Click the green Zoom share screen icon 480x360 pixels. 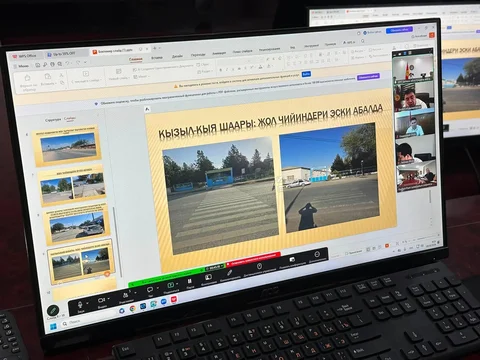[171, 286]
